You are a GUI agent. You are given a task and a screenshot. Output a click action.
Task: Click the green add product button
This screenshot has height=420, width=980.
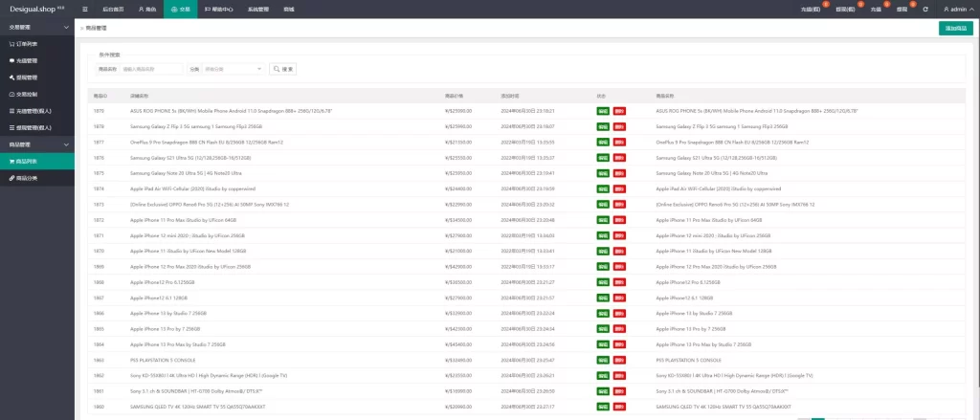tap(956, 29)
